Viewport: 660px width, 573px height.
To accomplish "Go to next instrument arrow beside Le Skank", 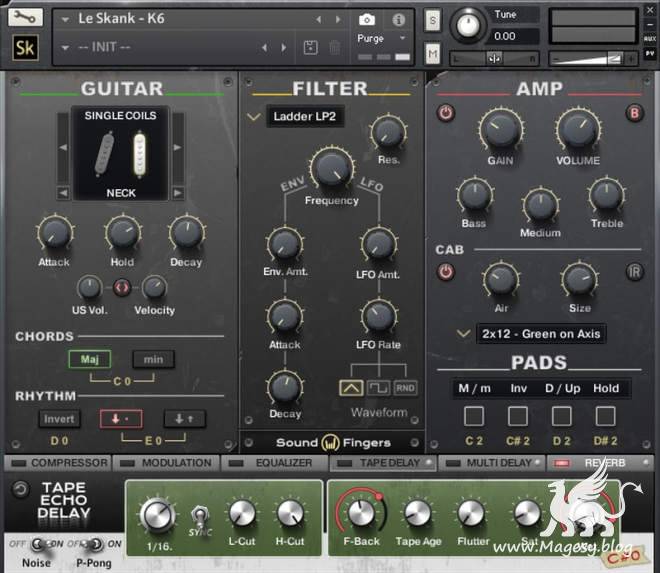I will [x=338, y=19].
